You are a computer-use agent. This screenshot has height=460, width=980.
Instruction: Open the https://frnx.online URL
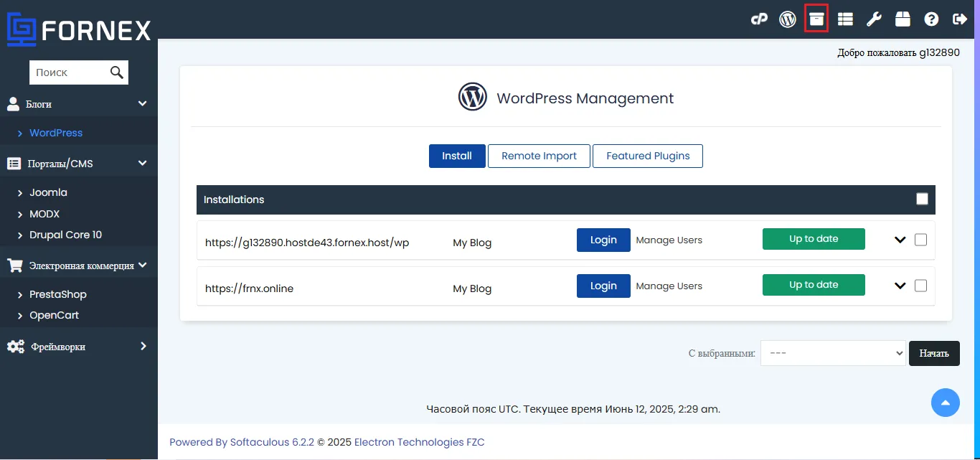(x=249, y=288)
